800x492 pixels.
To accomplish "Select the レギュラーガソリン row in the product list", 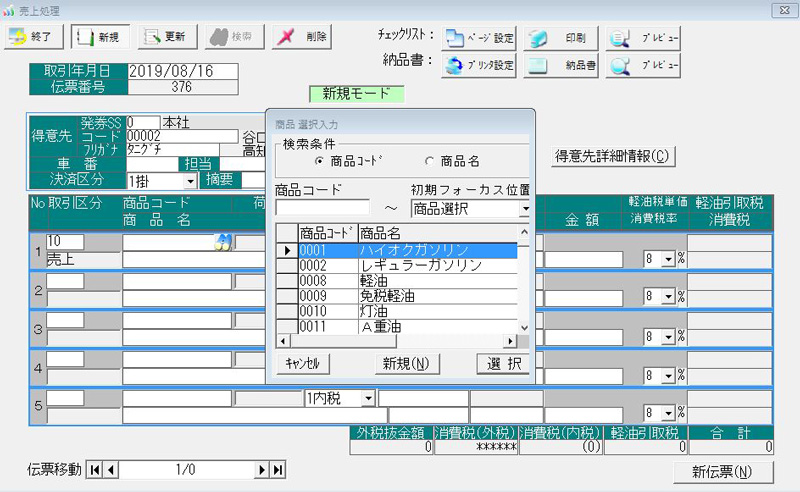I will pyautogui.click(x=420, y=265).
